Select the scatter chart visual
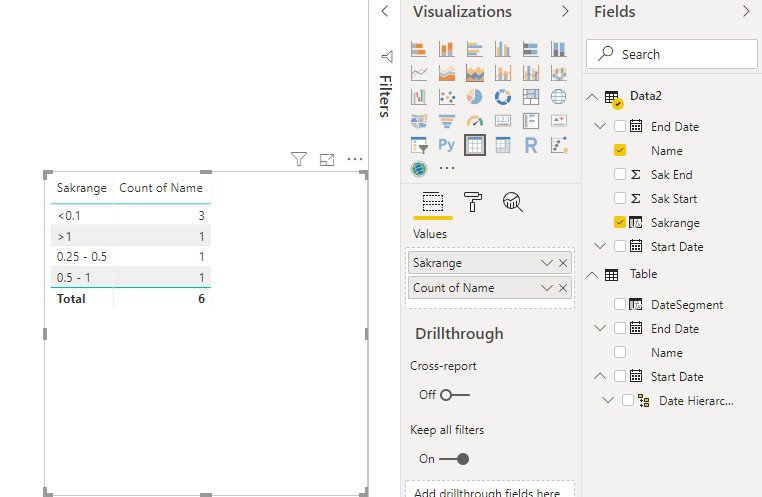The image size is (762, 497). [x=447, y=97]
